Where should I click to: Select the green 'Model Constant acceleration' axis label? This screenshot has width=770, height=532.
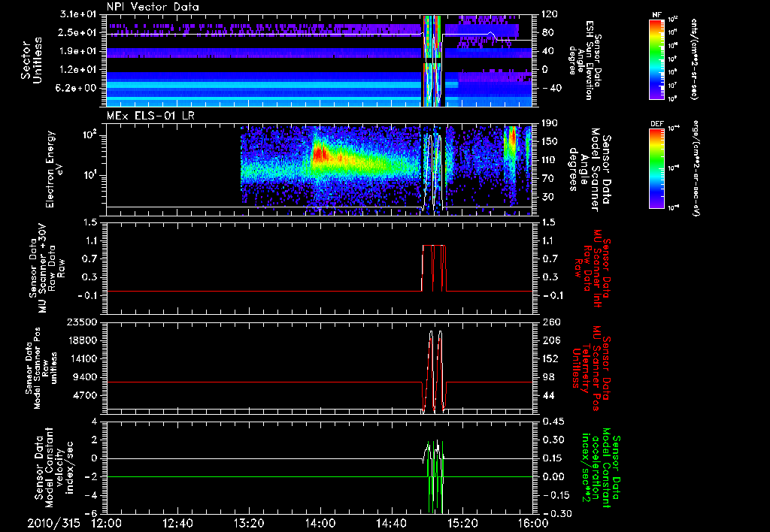(x=602, y=470)
